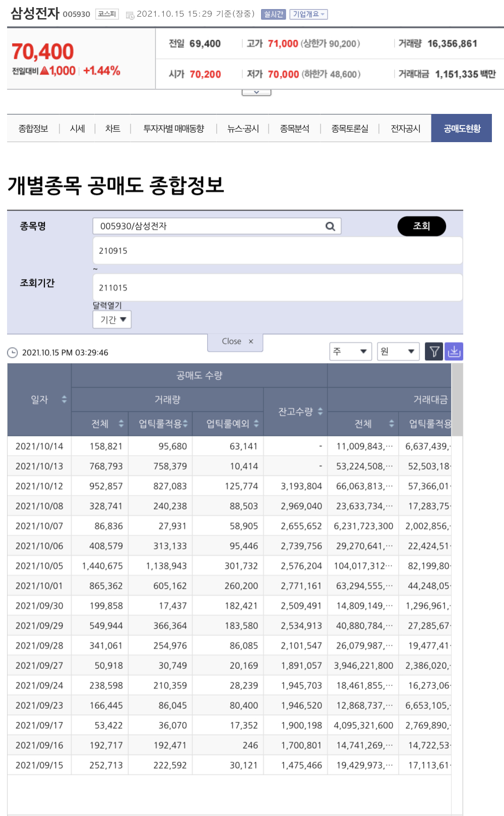Open the 기간 period dropdown

click(x=112, y=320)
